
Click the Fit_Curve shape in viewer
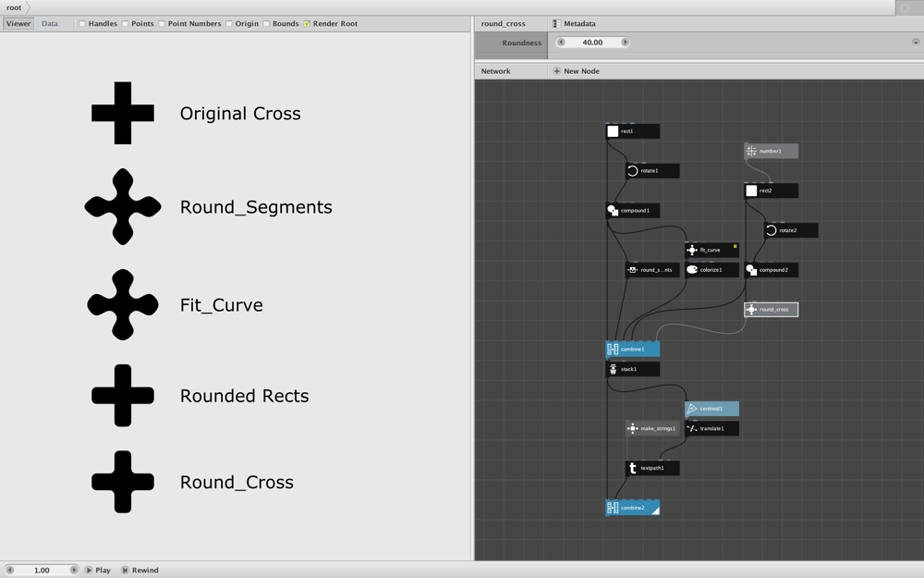pyautogui.click(x=123, y=305)
